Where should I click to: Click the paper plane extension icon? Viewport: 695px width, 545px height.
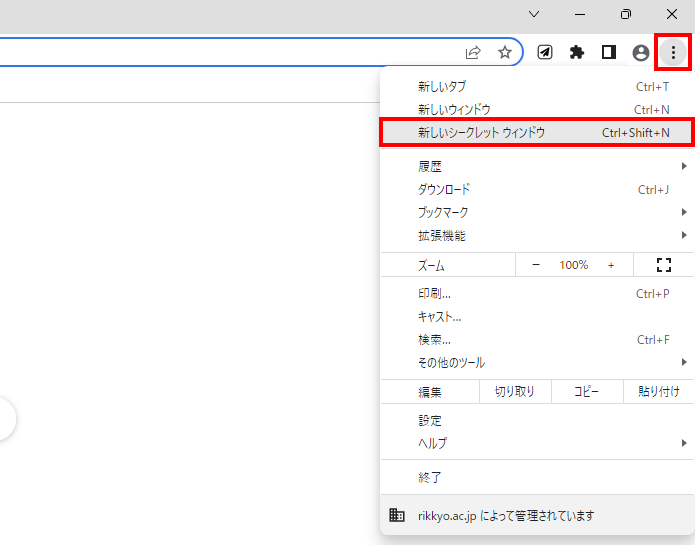pyautogui.click(x=544, y=52)
